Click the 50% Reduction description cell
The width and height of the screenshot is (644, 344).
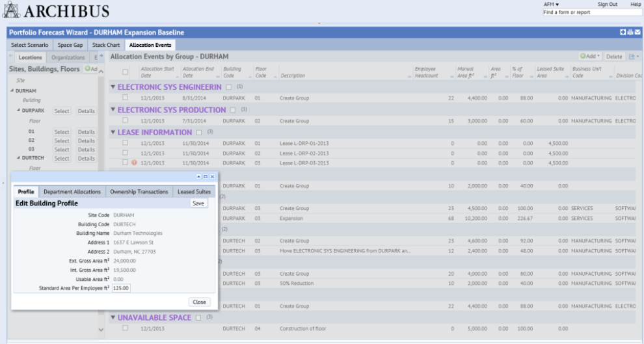point(297,284)
